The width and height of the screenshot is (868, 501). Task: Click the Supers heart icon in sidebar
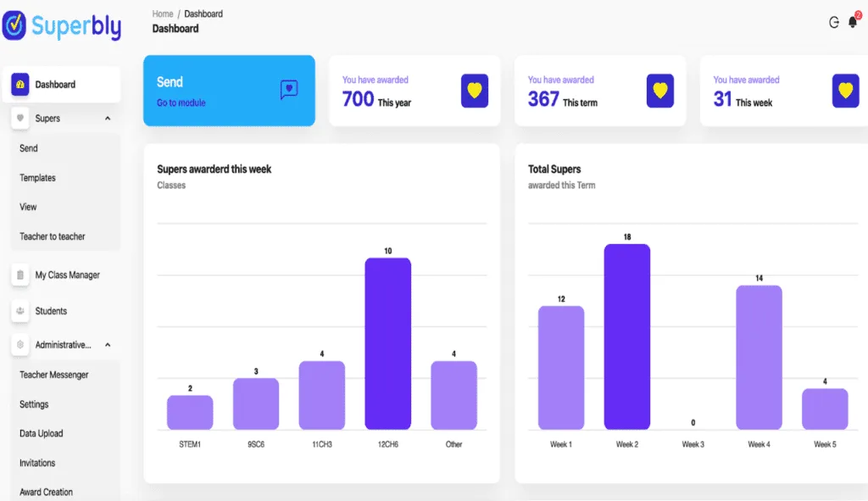pos(20,118)
